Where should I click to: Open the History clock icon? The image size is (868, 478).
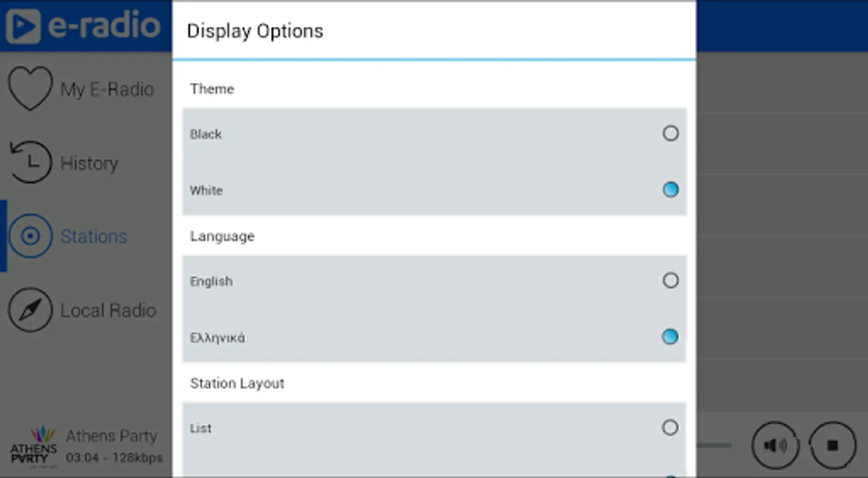click(x=30, y=162)
